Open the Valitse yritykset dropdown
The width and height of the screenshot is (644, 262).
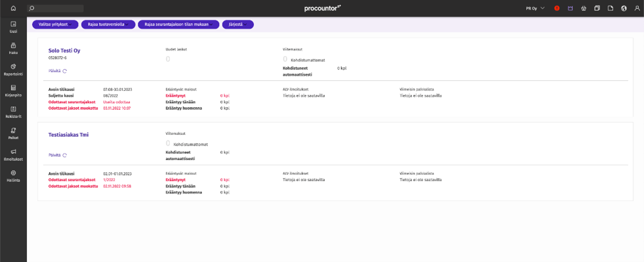pyautogui.click(x=56, y=25)
